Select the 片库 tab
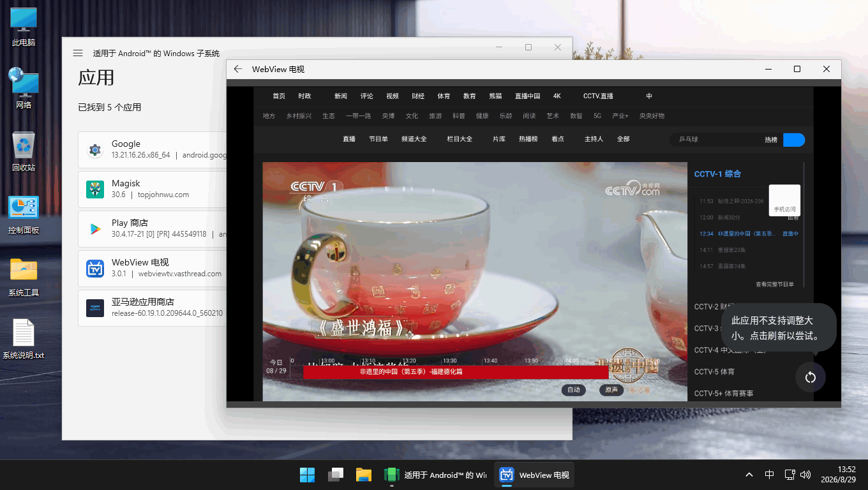This screenshot has height=490, width=868. 498,139
